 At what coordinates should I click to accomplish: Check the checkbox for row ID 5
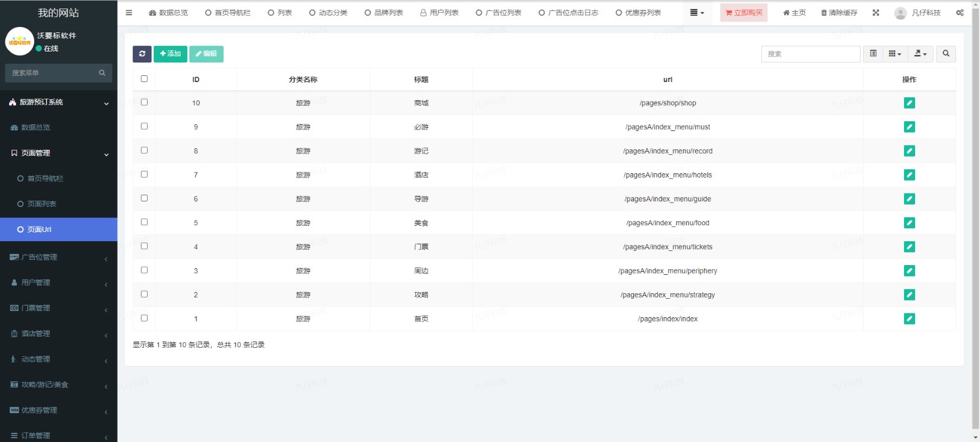[144, 222]
